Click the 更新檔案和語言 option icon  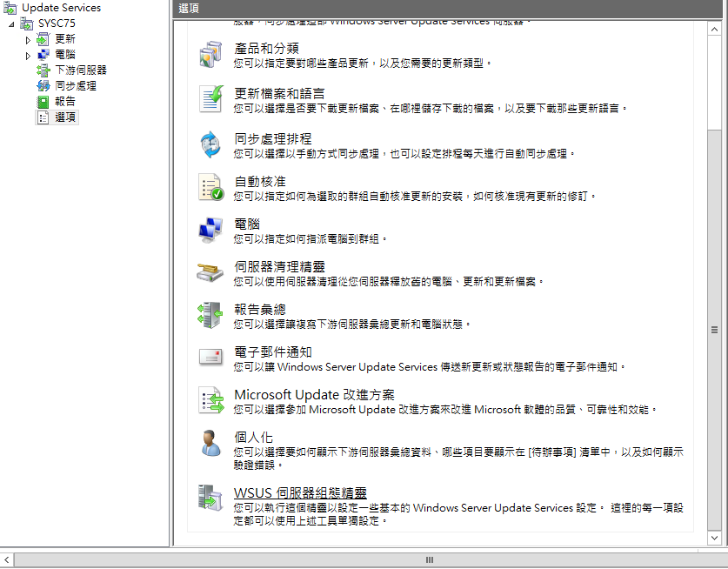point(210,99)
